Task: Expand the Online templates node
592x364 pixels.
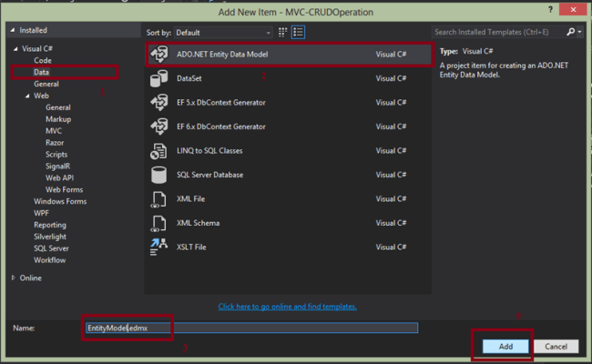Action: [x=13, y=278]
